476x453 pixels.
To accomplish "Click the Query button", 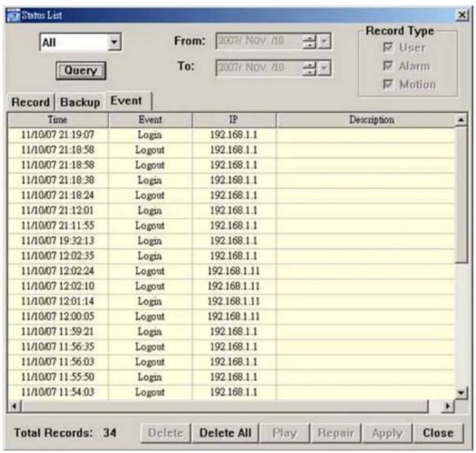I will point(81,71).
